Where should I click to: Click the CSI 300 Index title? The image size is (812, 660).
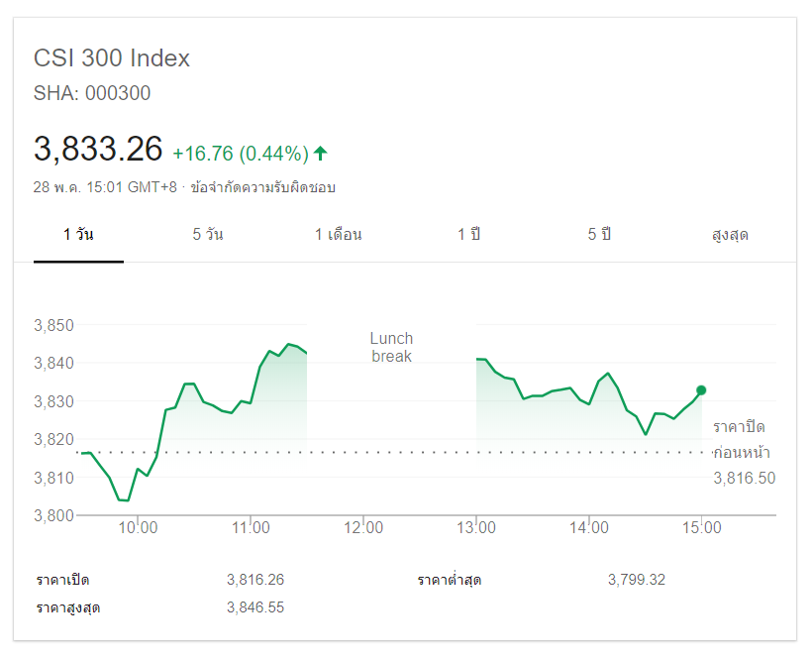click(112, 58)
